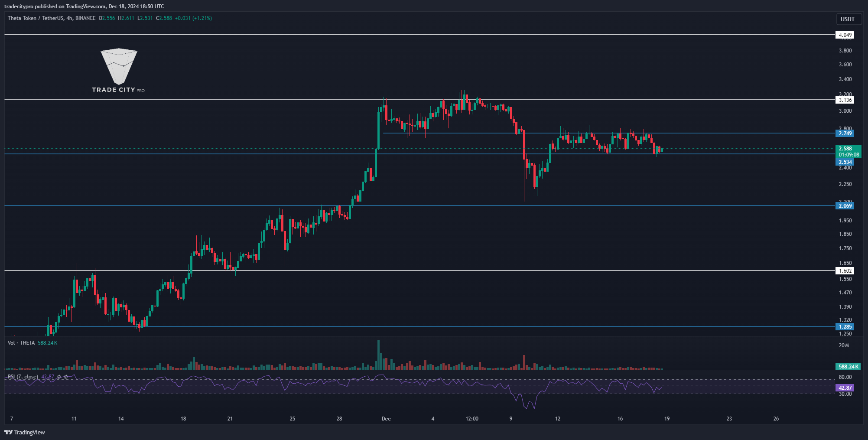Open the USDT currency selector
This screenshot has height=440, width=868.
tap(848, 19)
